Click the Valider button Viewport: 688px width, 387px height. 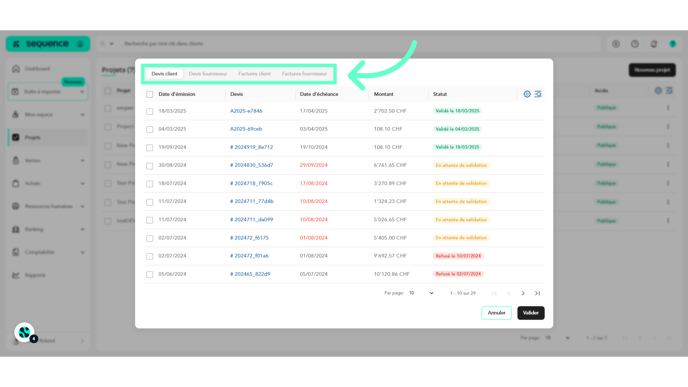pyautogui.click(x=530, y=313)
